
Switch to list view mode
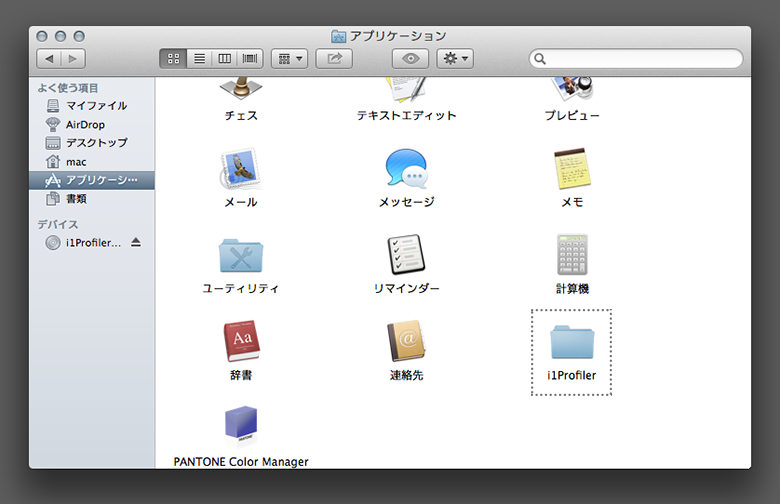tap(199, 59)
